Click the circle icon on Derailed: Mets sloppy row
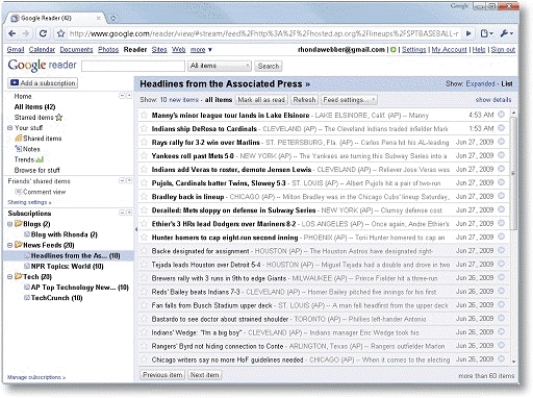Viewport: 533px width, 398px height. point(501,210)
